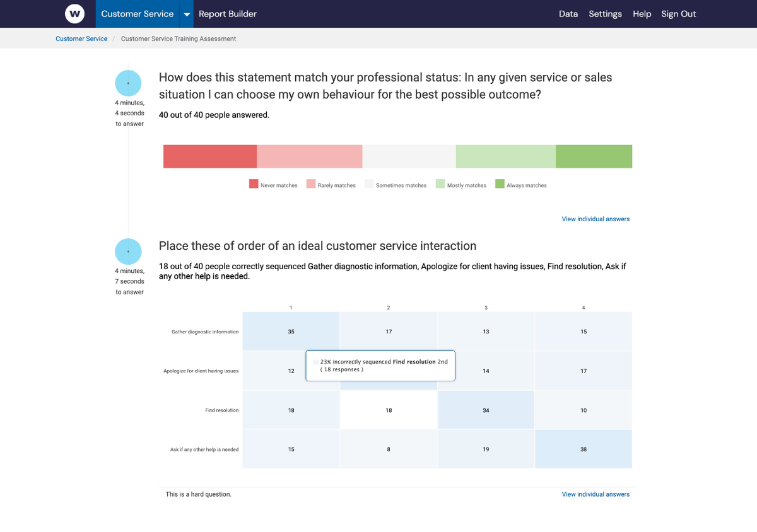
Task: Select the timeline dot for the first question
Action: pos(128,83)
